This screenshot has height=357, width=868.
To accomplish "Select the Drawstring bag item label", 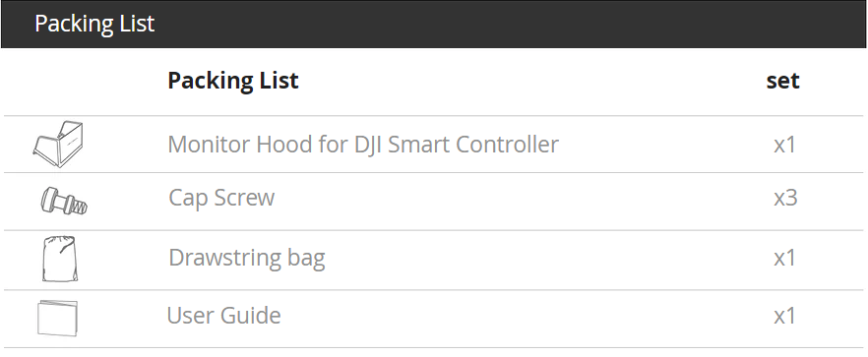I will click(x=247, y=258).
